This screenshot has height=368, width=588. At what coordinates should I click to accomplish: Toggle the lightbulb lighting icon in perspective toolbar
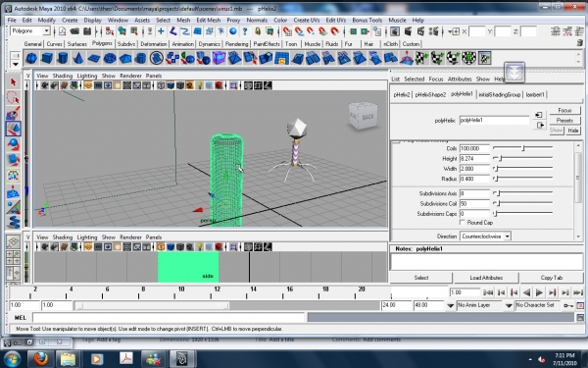200,85
